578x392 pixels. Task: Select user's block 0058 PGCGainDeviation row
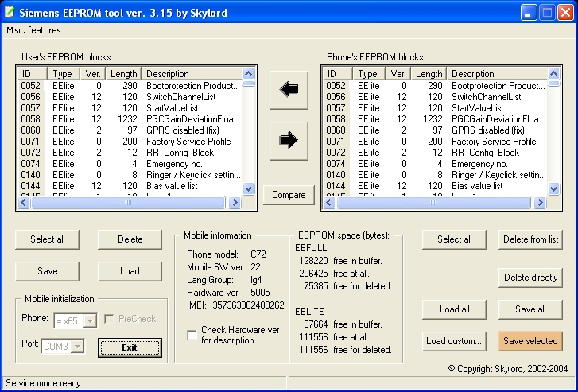(130, 119)
